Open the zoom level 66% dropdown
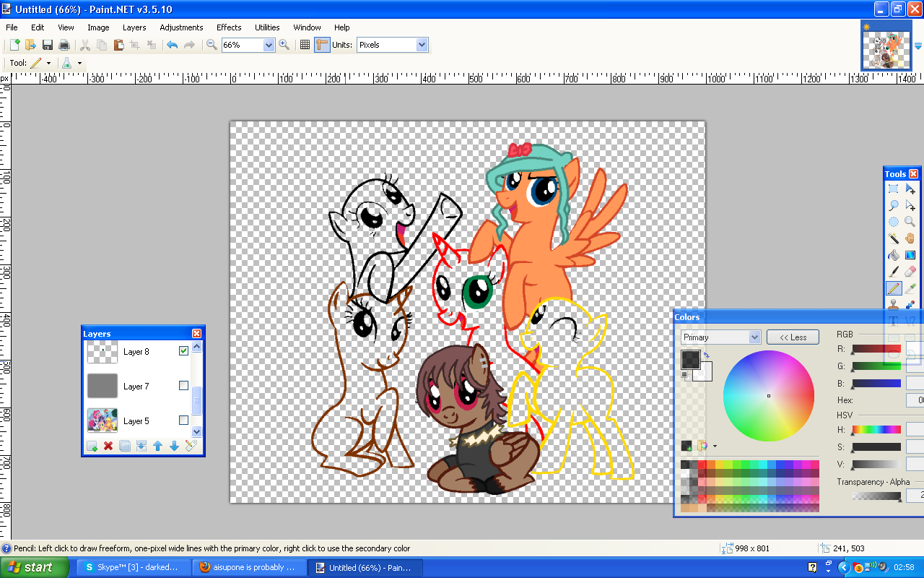 coord(269,45)
